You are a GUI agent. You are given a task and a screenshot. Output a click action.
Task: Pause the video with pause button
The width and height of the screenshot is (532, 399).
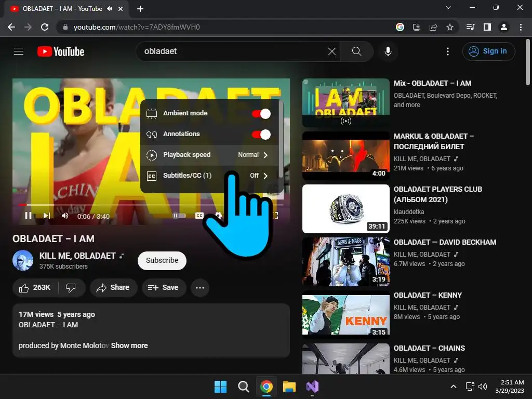pyautogui.click(x=28, y=216)
